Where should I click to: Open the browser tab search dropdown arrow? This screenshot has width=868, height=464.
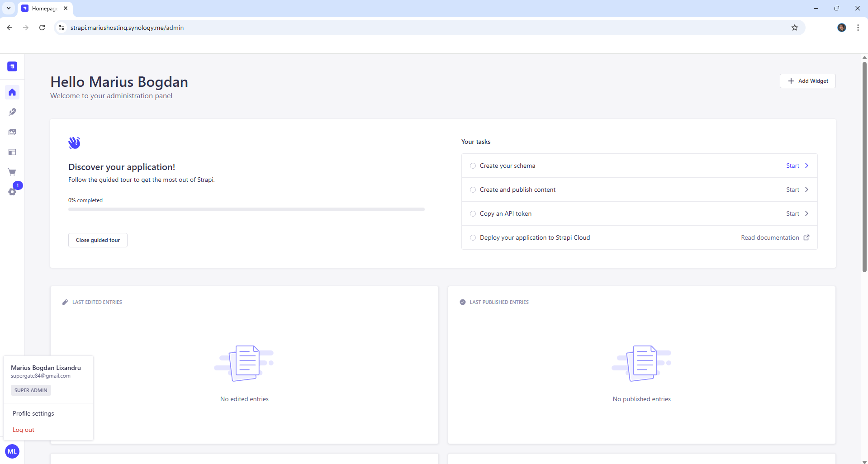coord(8,8)
